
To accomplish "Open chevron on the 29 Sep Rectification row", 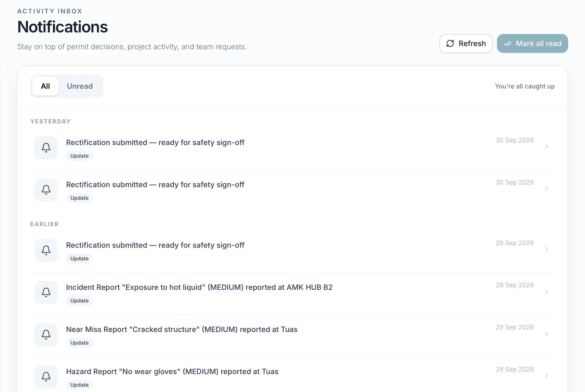I will pos(546,249).
